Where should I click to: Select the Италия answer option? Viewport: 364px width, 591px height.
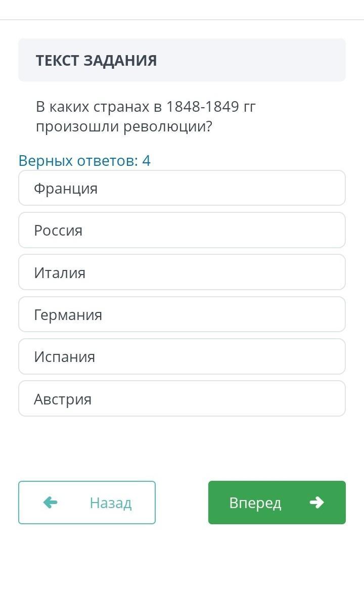(182, 272)
